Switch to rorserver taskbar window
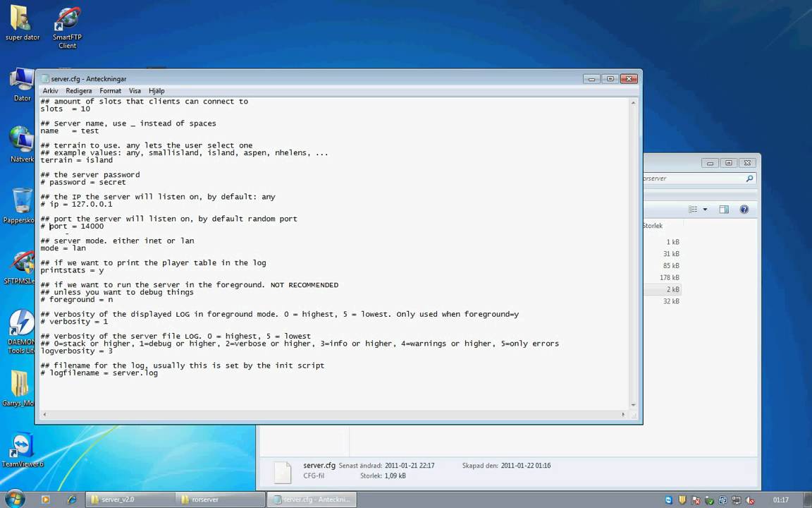Viewport: 812px width, 508px height. pos(220,500)
